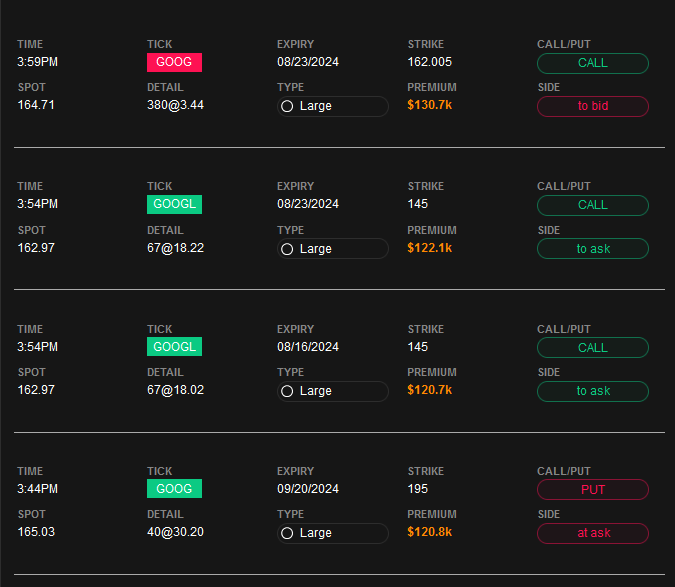Viewport: 675px width, 587px height.
Task: Click the 08/23/2024 expiry in the GOOGL row
Action: tap(308, 204)
